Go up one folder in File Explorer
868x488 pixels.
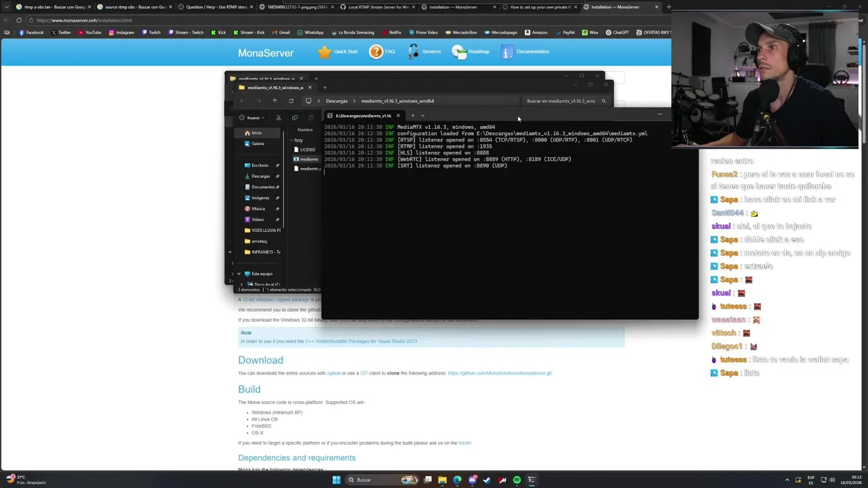pos(275,101)
